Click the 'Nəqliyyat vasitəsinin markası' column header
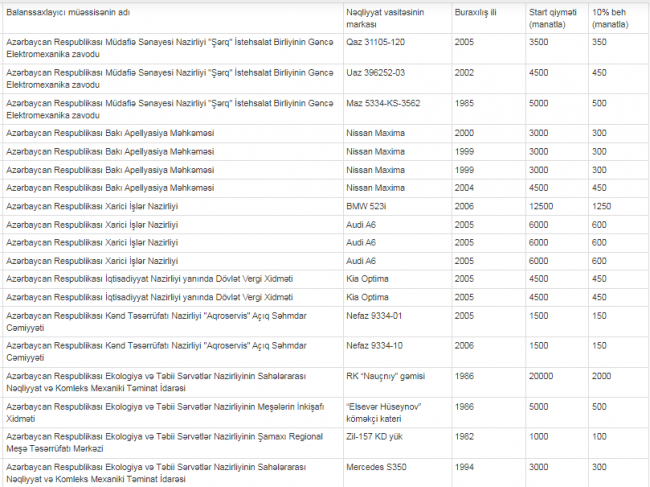This screenshot has width=650, height=487. 397,18
